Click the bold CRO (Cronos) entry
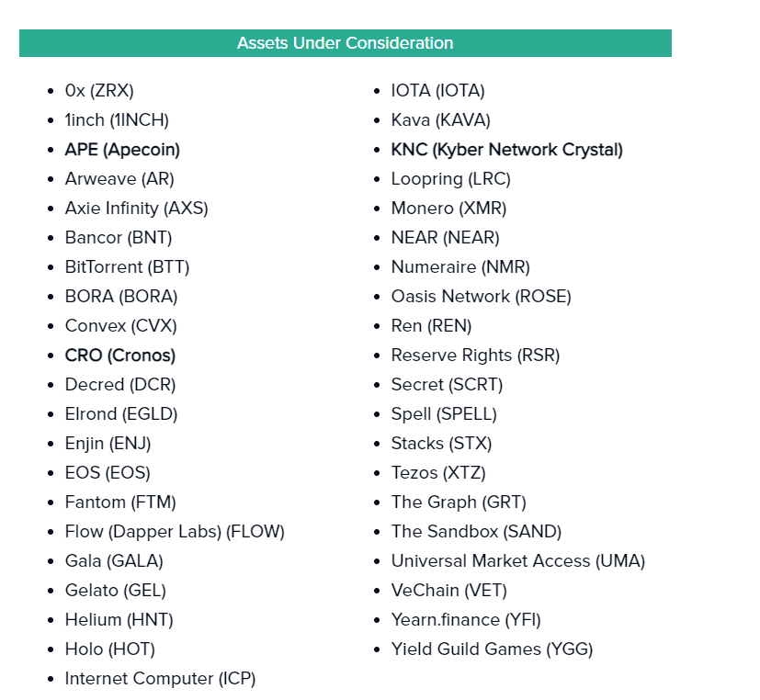This screenshot has height=700, width=760. tap(119, 356)
